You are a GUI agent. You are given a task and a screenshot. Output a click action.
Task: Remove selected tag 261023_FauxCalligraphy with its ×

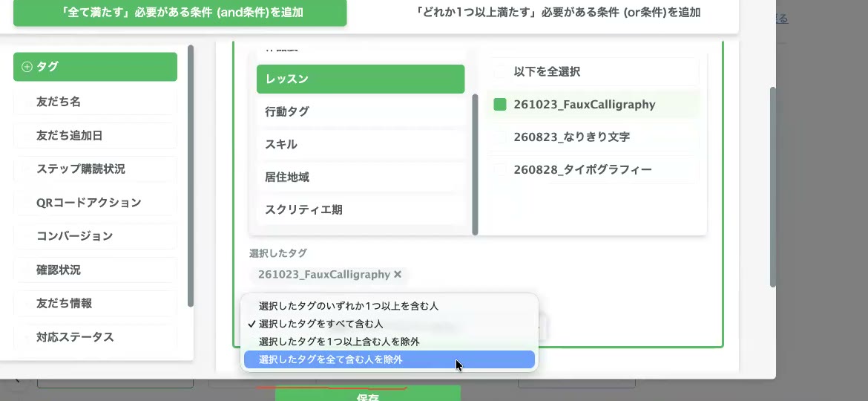coord(398,274)
